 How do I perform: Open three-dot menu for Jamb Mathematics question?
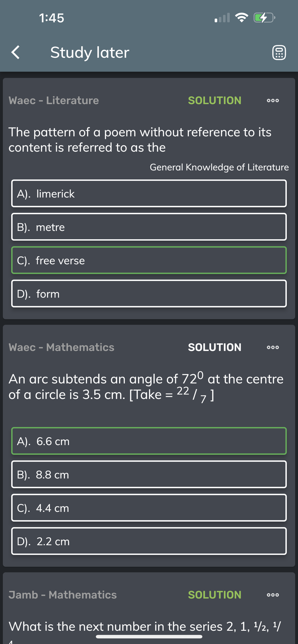(x=273, y=595)
